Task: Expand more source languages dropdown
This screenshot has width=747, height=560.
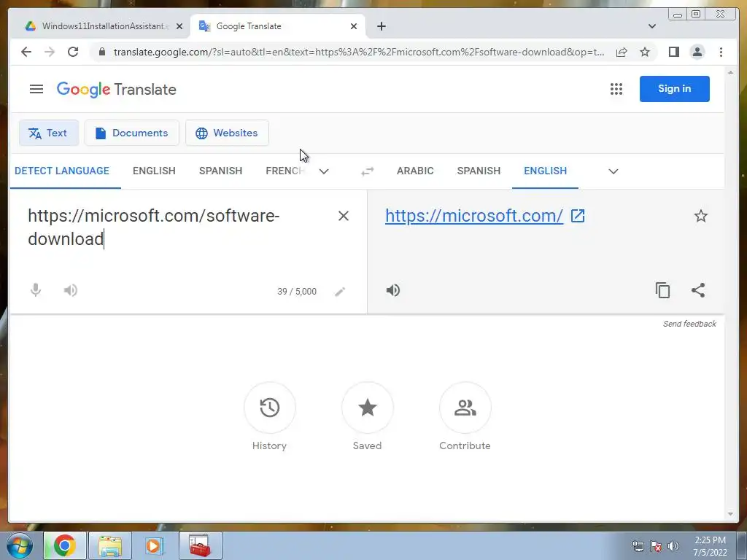Action: (324, 171)
